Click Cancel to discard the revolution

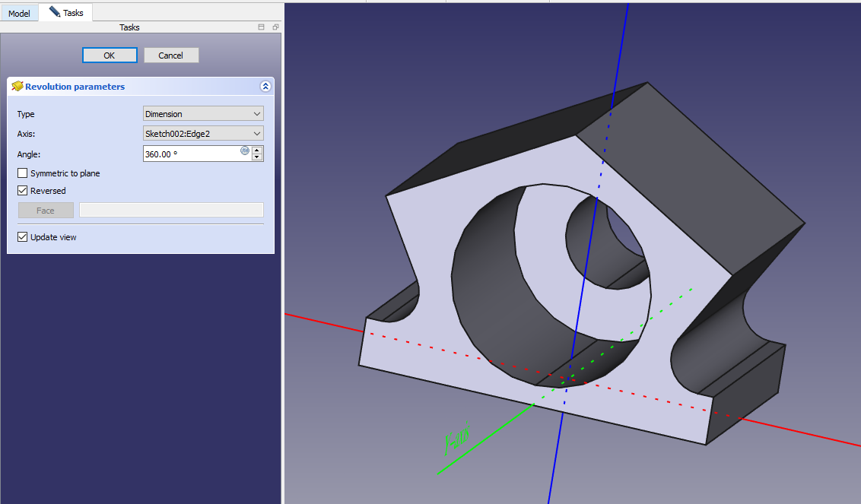[171, 55]
